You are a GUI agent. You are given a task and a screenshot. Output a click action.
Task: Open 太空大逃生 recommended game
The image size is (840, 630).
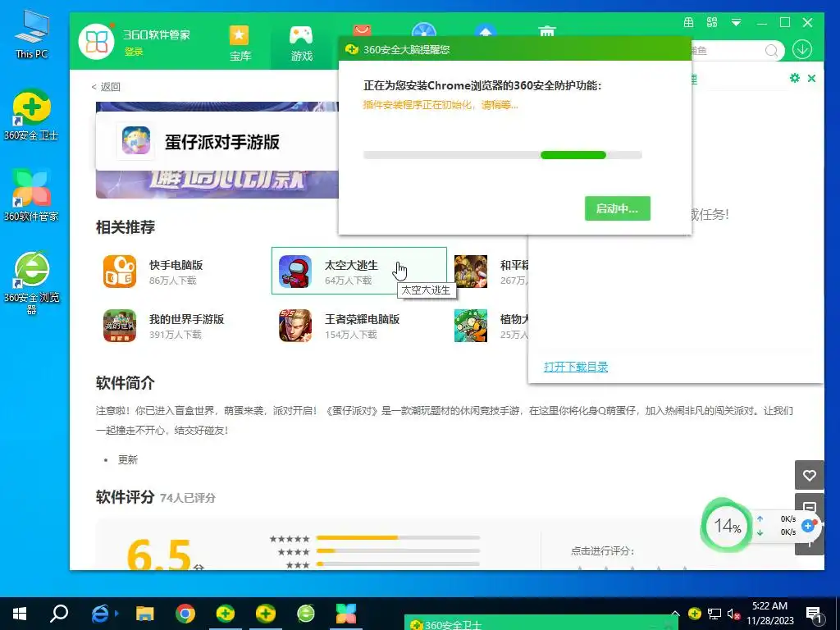coord(359,271)
